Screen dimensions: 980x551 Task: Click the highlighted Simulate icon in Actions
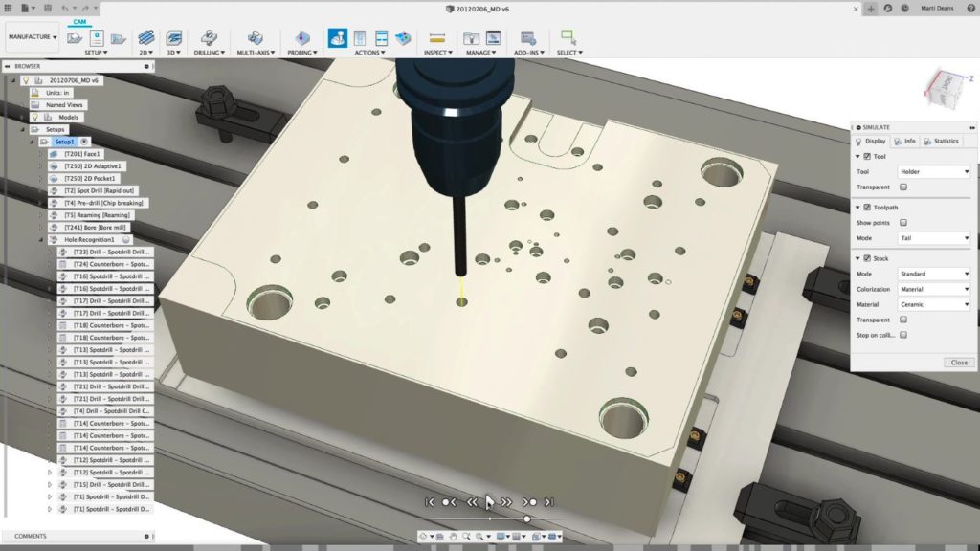[x=338, y=37]
